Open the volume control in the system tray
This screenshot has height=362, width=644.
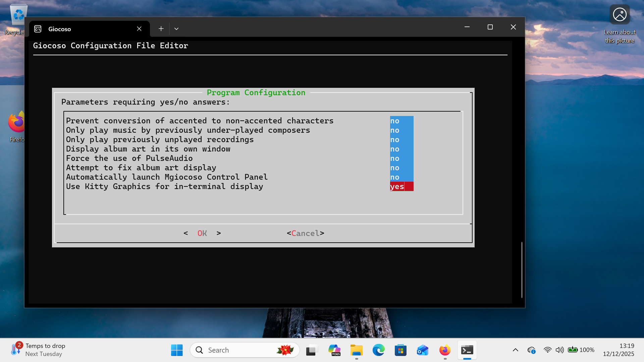(x=559, y=350)
